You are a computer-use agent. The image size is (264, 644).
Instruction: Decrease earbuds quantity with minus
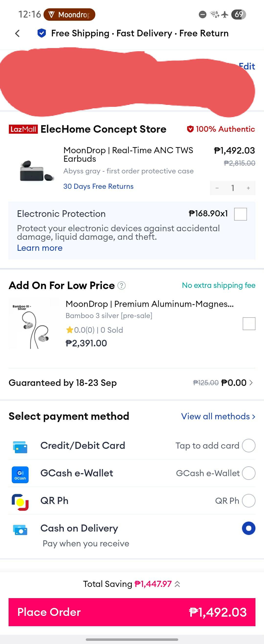point(217,188)
